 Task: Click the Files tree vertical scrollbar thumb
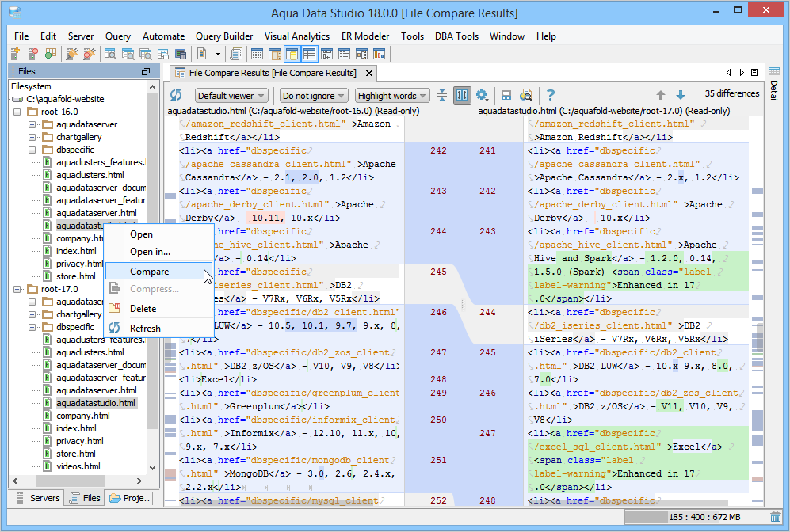click(x=153, y=260)
